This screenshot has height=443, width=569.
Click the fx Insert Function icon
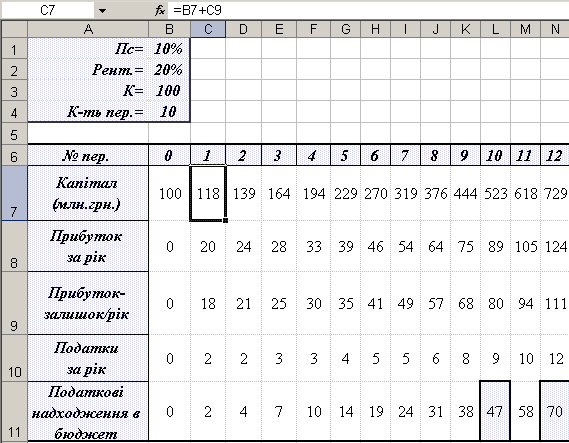pyautogui.click(x=160, y=11)
